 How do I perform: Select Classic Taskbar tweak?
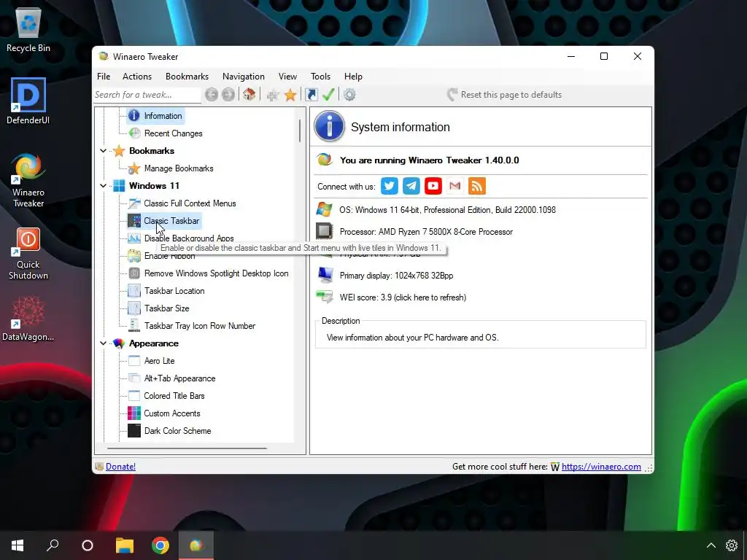point(171,221)
